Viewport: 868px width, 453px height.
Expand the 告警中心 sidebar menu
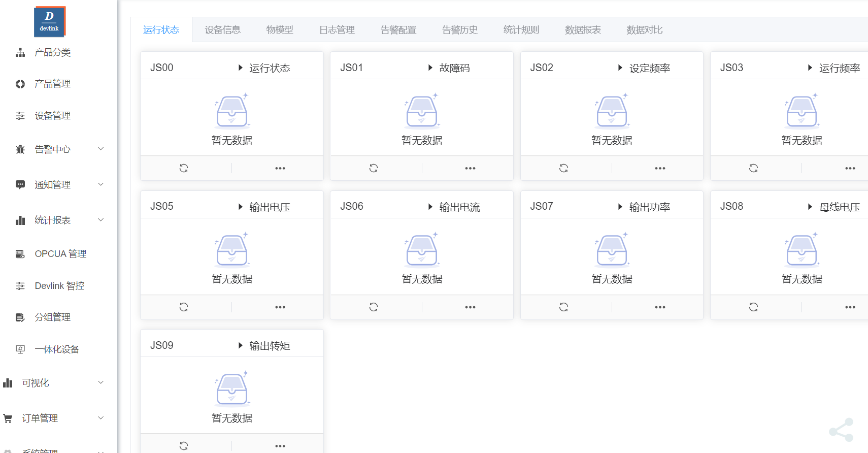[x=59, y=149]
